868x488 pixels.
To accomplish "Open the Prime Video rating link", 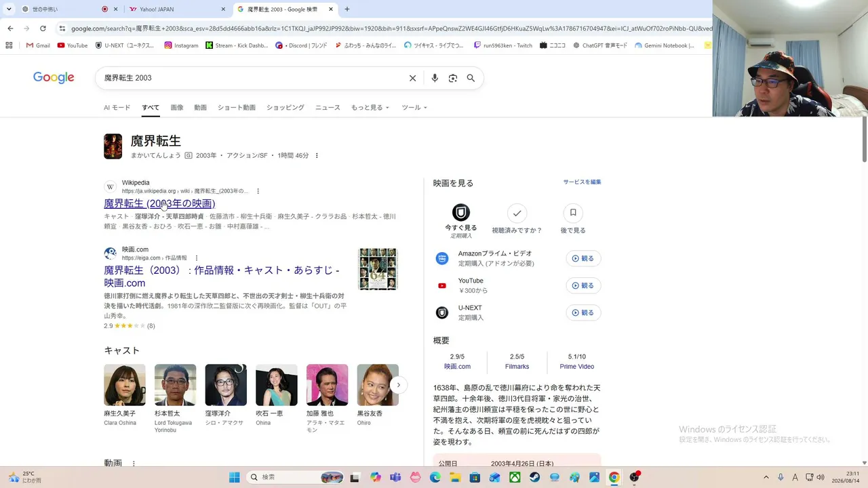I will [577, 367].
